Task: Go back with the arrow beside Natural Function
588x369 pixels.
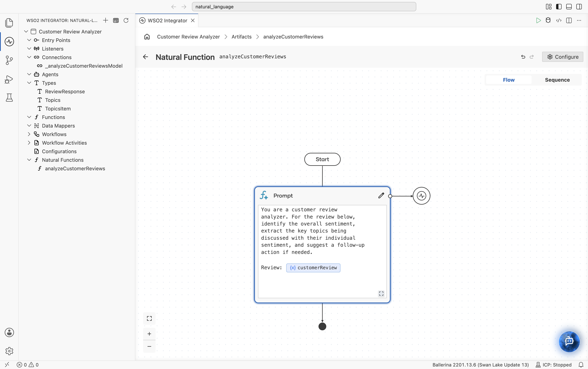Action: (x=145, y=57)
